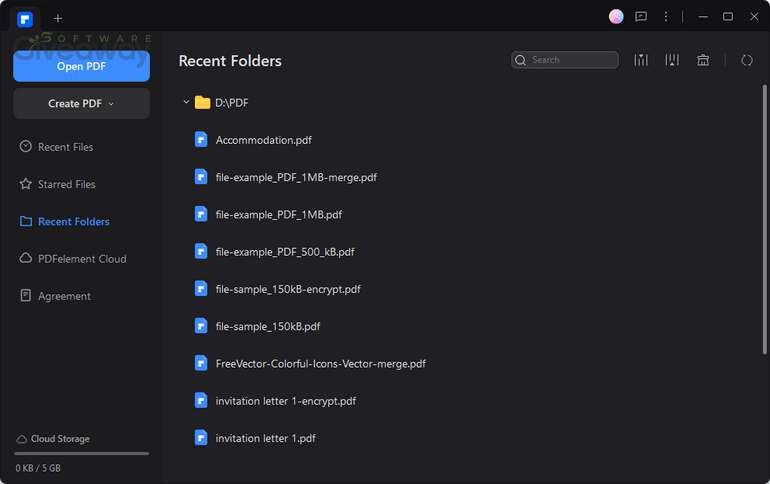The height and width of the screenshot is (484, 770).
Task: Click the folder management icon beside the sort icons
Action: pyautogui.click(x=703, y=60)
